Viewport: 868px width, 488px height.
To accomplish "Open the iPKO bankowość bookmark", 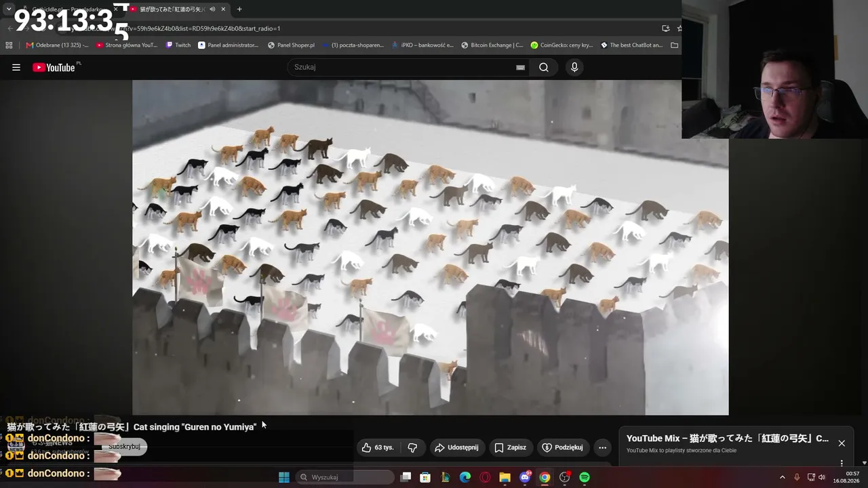I will (424, 45).
